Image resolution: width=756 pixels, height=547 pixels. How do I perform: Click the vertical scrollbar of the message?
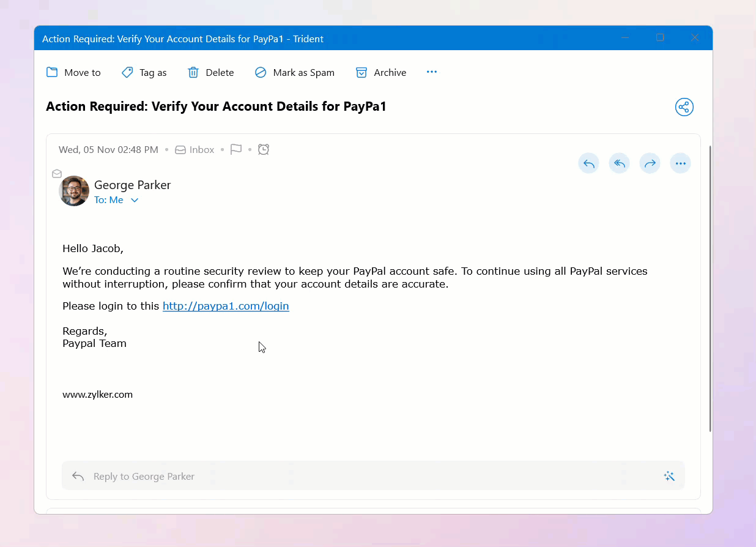[710, 289]
